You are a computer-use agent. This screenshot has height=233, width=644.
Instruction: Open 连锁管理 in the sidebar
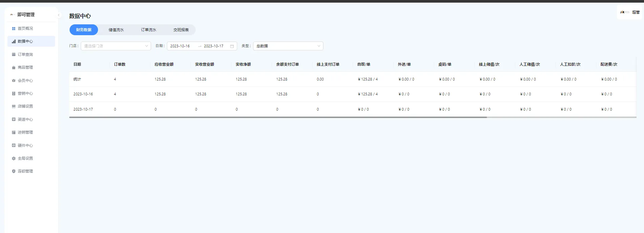click(25, 171)
